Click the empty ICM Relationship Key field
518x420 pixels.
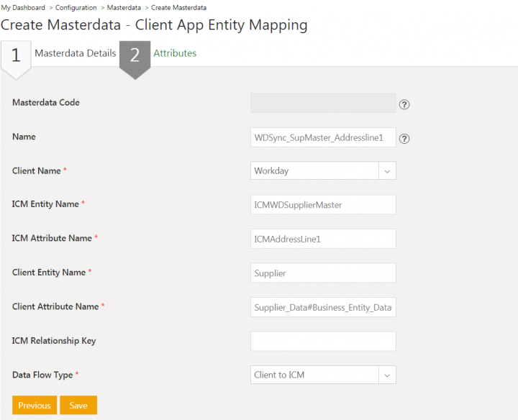(323, 341)
